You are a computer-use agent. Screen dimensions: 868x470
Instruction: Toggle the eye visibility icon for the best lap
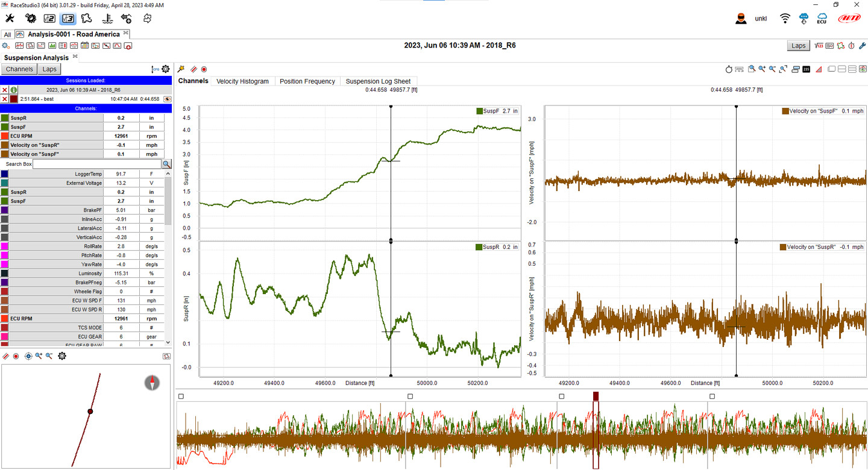pos(167,99)
